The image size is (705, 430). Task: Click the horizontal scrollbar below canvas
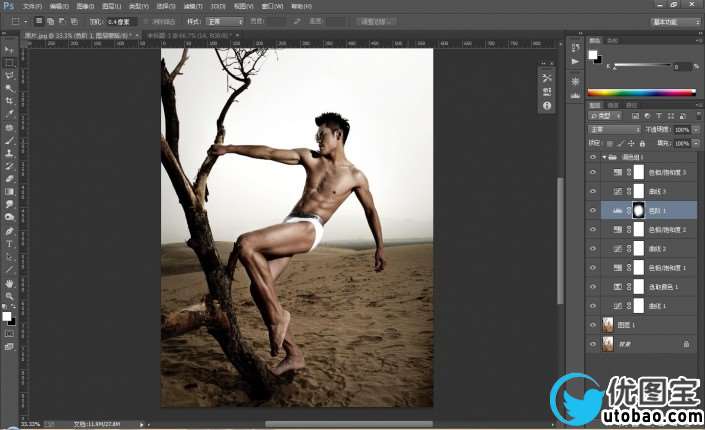click(x=349, y=424)
